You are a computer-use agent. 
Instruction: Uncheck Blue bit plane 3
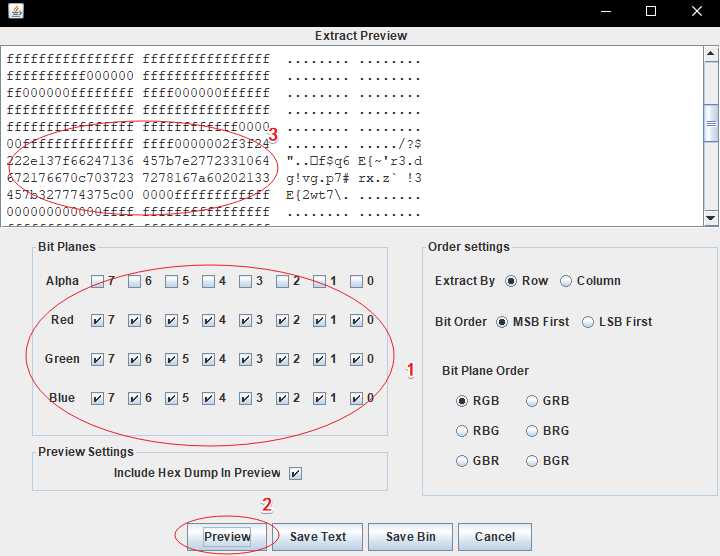(245, 398)
